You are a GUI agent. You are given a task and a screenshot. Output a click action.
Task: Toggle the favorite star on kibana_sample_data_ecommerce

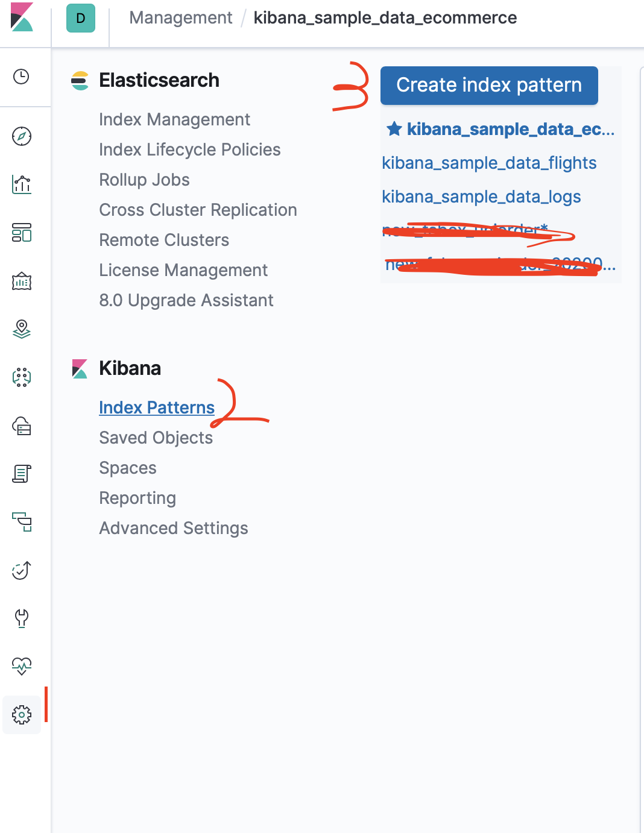coord(394,129)
